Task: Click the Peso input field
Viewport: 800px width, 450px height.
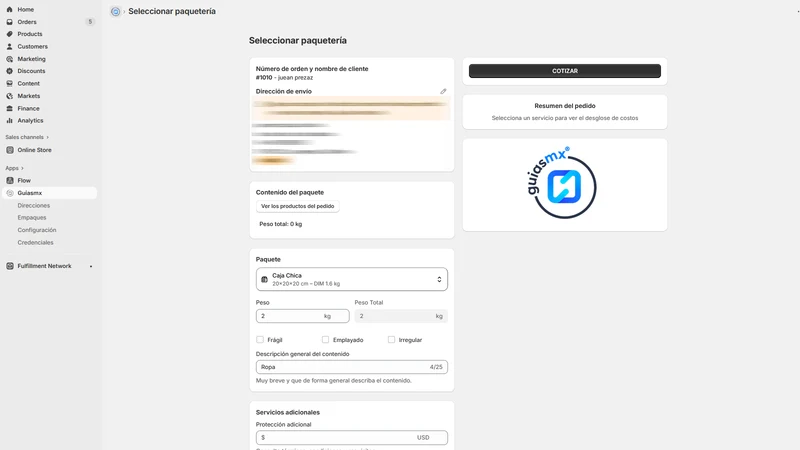Action: [x=303, y=316]
